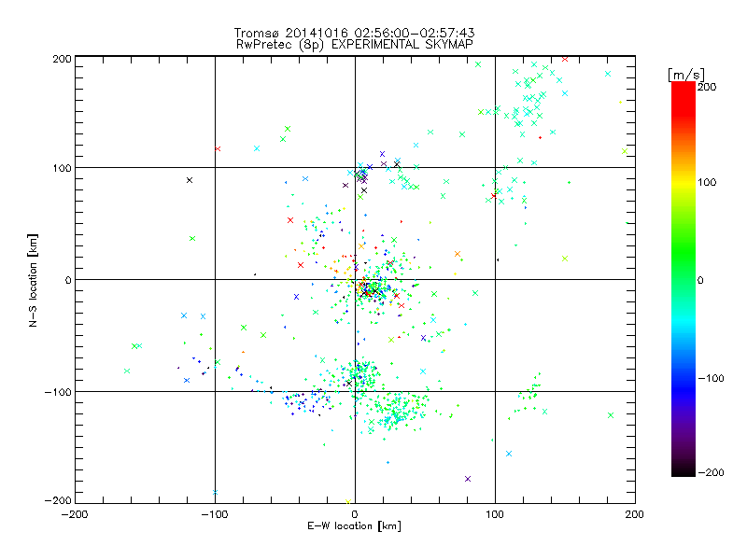Click the purple cross marker near E-W 80, N-S -180
Image resolution: width=747 pixels, height=560 pixels.
(x=468, y=479)
